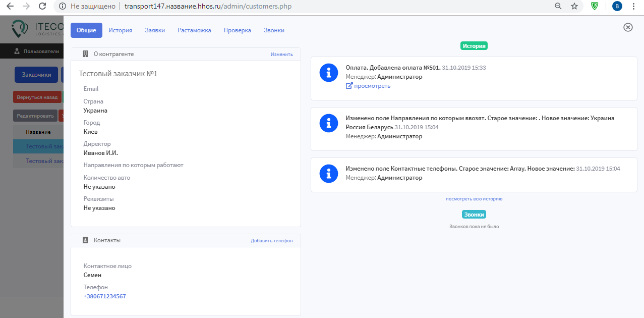Image resolution: width=644 pixels, height=318 pixels.
Task: Open the Растаможка tab
Action: [194, 30]
